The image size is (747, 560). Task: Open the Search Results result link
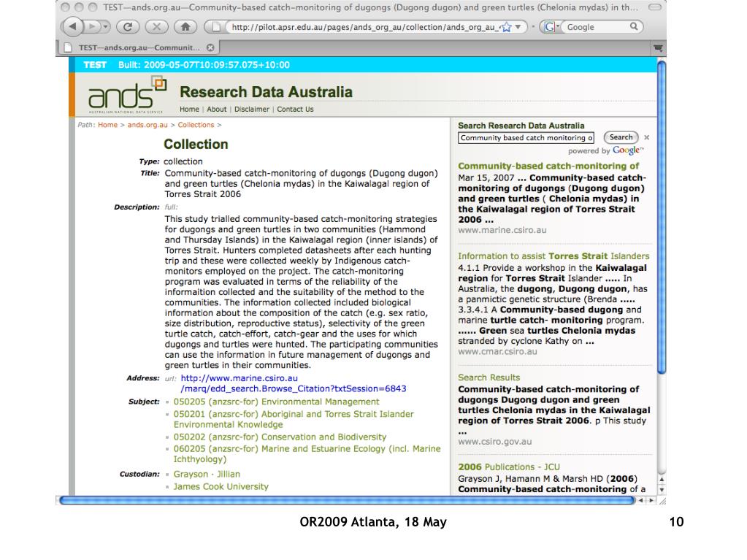pyautogui.click(x=489, y=377)
